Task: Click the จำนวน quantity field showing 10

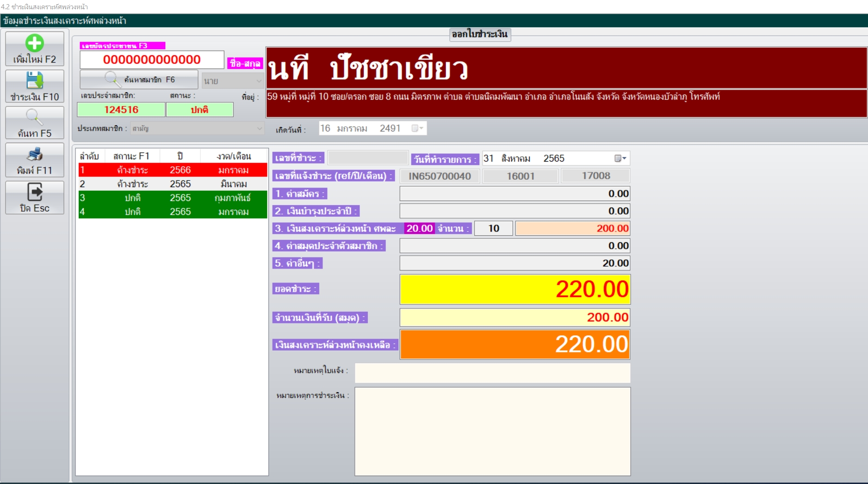Action: coord(493,228)
